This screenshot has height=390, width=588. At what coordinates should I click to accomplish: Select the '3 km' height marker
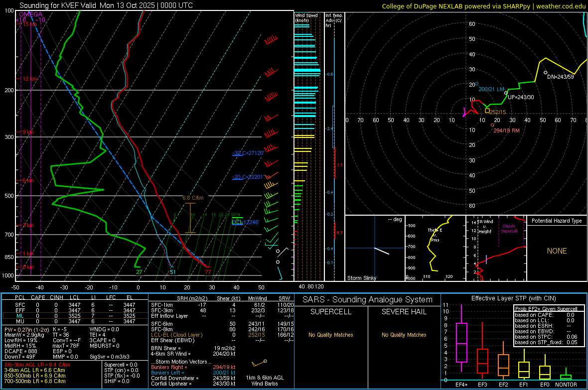click(28, 225)
